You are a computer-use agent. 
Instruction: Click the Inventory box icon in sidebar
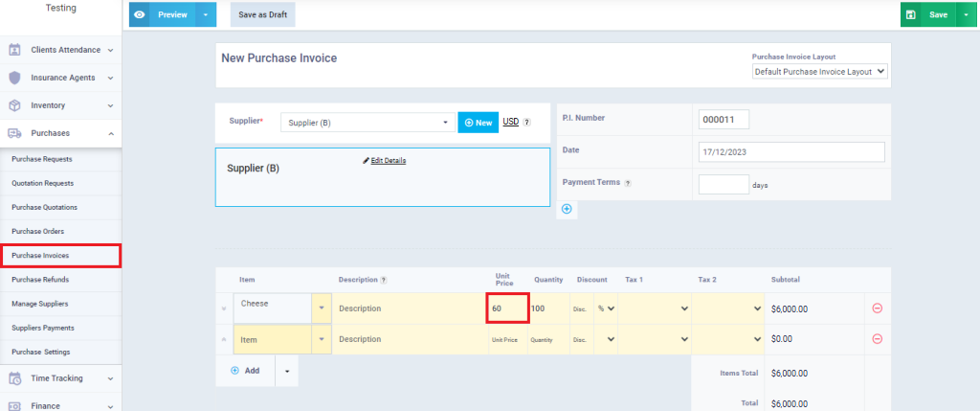point(15,105)
